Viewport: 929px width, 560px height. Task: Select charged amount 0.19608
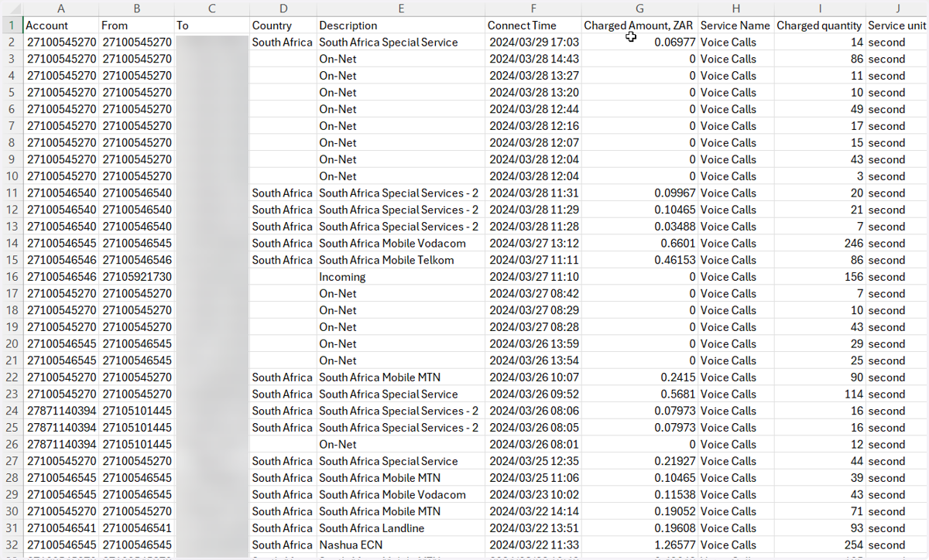tap(639, 528)
